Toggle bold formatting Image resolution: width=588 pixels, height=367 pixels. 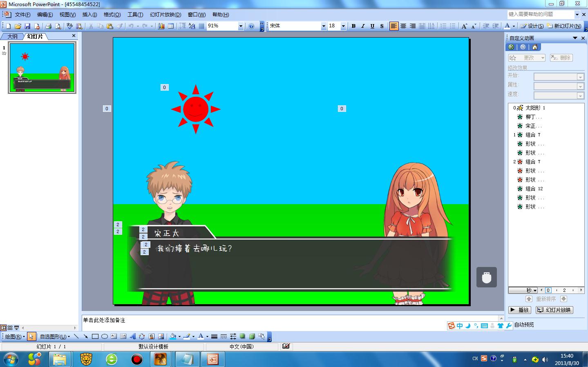click(353, 26)
